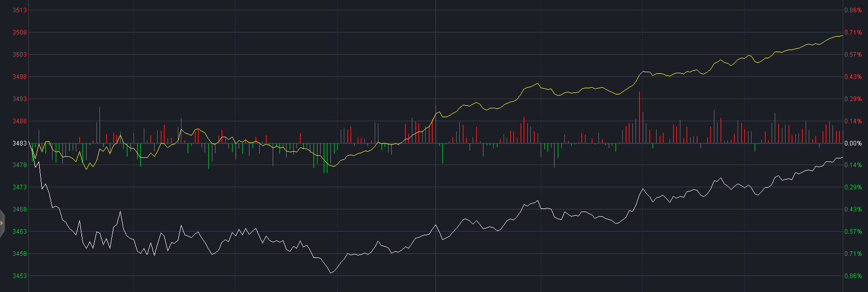Click the 3453 lowest price axis label
Image resolution: width=868 pixels, height=292 pixels.
coord(20,276)
